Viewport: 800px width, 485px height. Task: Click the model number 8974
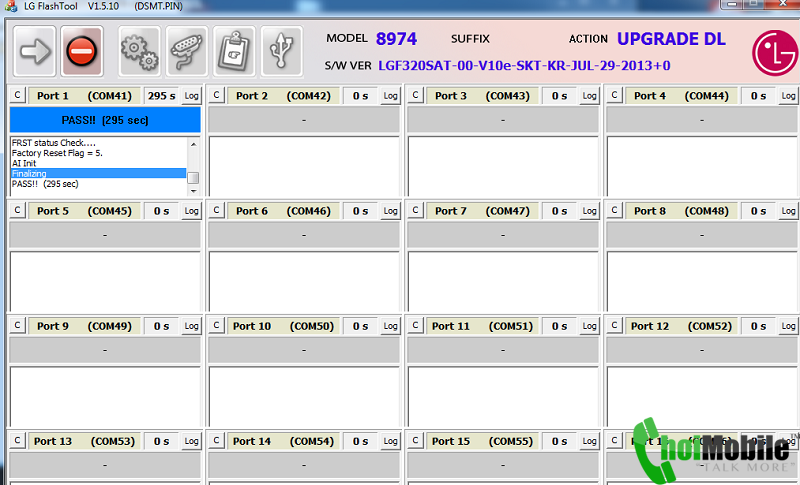pyautogui.click(x=396, y=39)
